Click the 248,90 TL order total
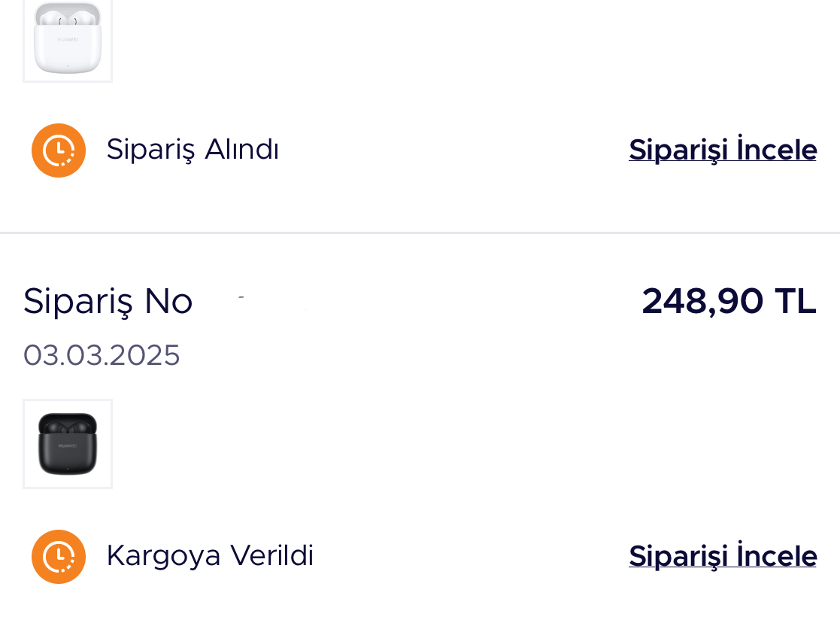The height and width of the screenshot is (620, 840). [x=729, y=301]
